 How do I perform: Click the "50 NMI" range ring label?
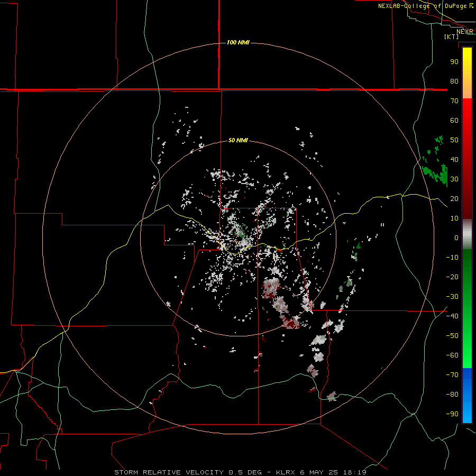click(x=238, y=140)
